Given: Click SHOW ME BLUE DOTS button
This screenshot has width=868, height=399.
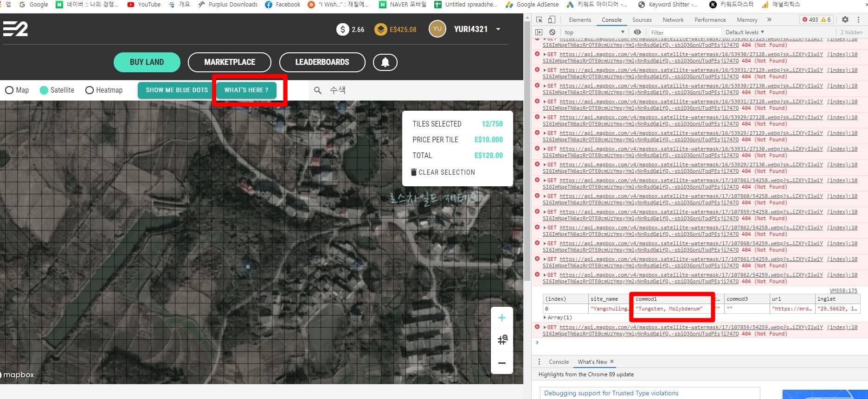Looking at the screenshot, I should (x=177, y=90).
